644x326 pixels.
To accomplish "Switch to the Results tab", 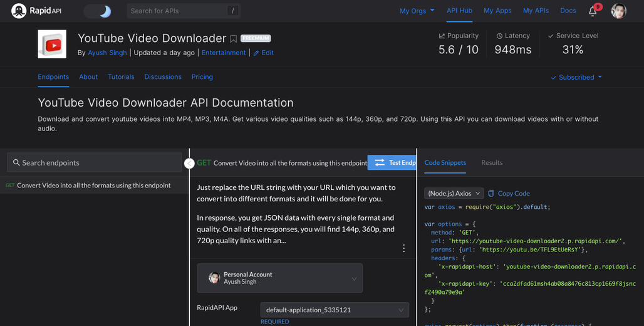I will tap(492, 163).
